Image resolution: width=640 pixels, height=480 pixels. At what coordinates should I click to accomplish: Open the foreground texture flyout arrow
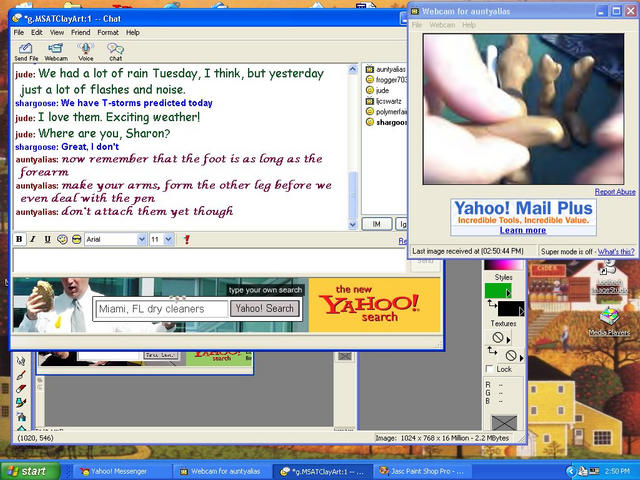tap(508, 340)
